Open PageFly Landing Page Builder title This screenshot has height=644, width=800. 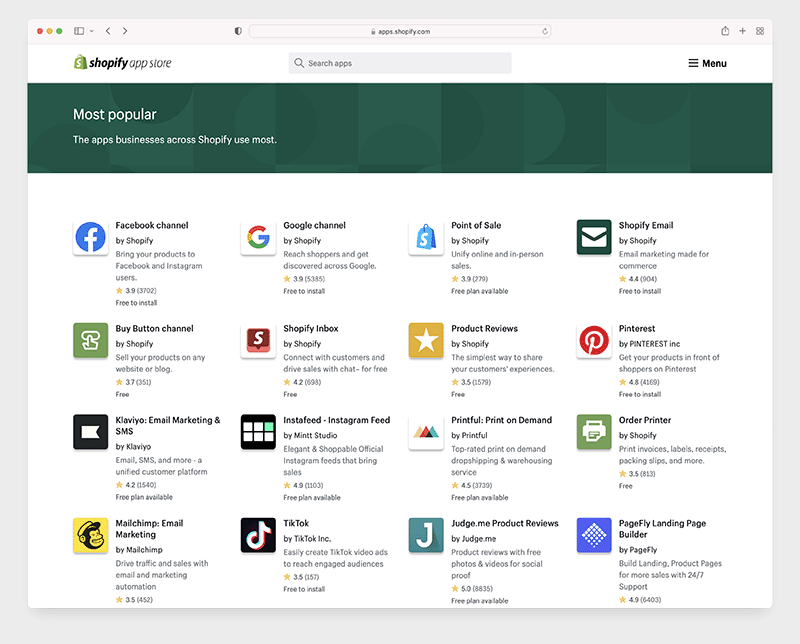click(x=662, y=529)
